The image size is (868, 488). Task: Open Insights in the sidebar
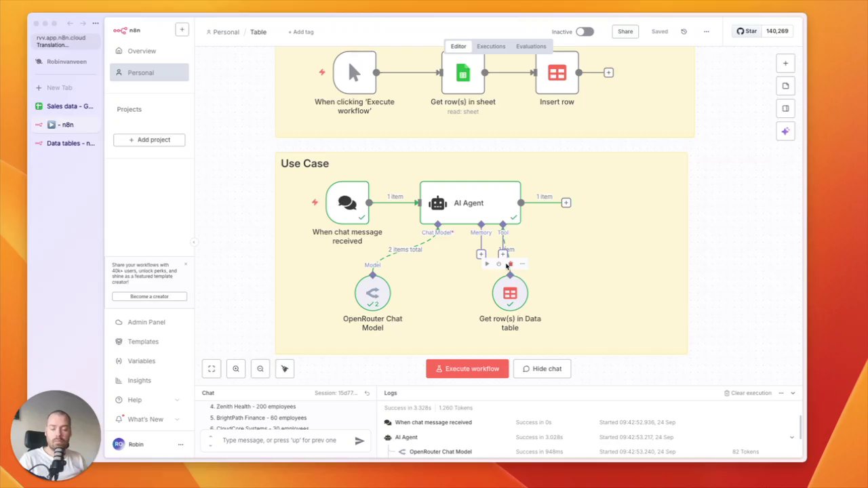coord(139,380)
